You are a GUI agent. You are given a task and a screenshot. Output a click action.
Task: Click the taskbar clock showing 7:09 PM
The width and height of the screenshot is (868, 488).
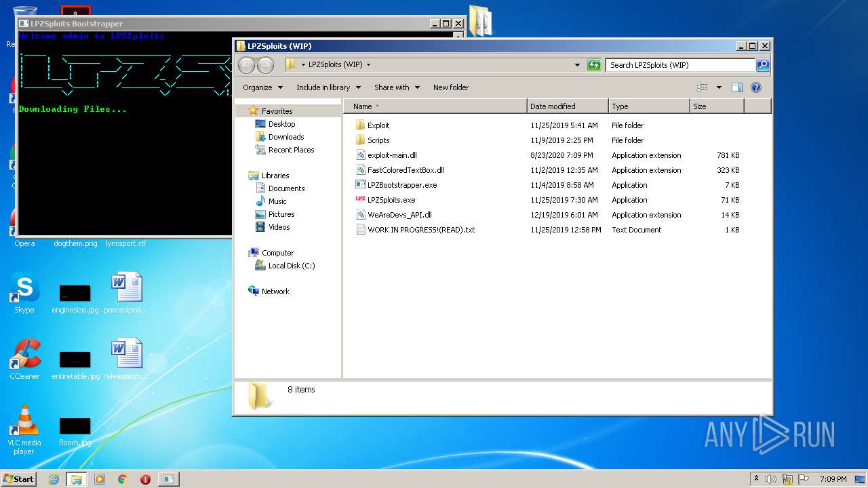click(x=833, y=479)
